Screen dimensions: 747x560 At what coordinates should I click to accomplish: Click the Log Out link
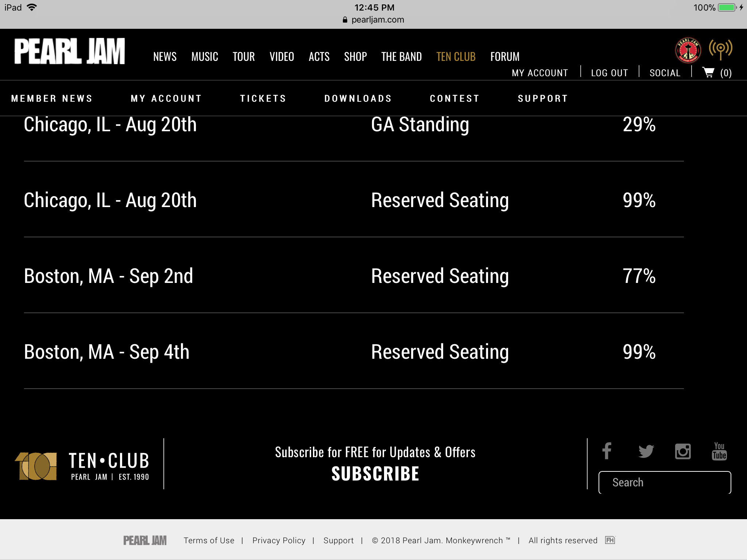coord(609,73)
